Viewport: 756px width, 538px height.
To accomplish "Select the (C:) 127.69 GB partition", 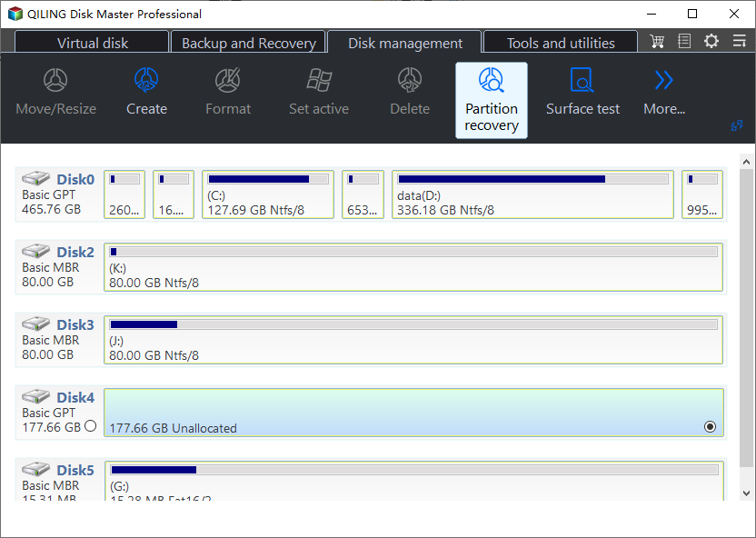I will click(x=268, y=194).
